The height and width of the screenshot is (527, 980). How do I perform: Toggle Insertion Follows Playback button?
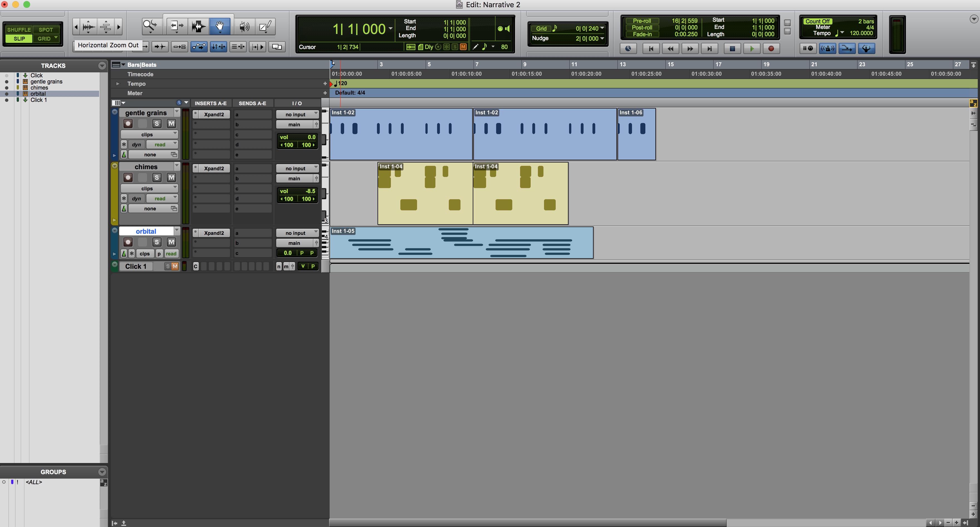[258, 47]
